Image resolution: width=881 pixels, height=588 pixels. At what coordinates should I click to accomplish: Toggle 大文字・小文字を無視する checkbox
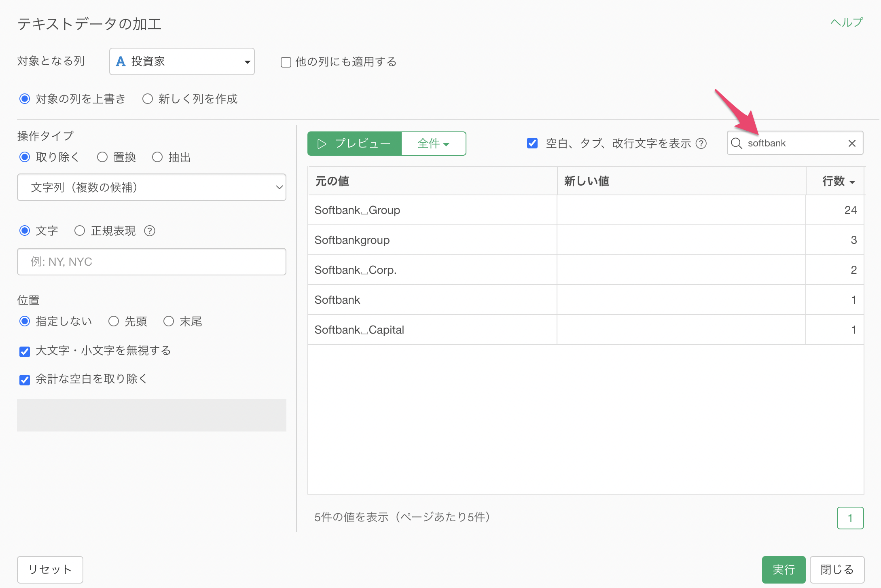click(25, 351)
